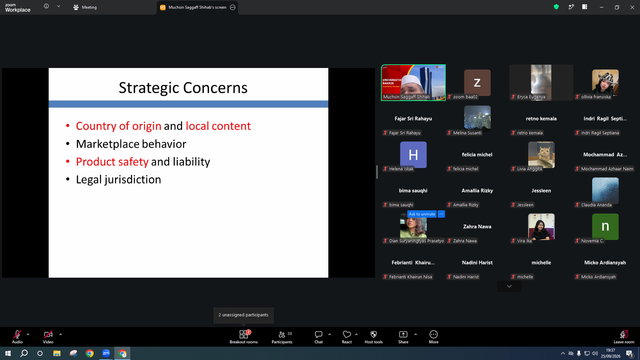Viewport: 640px width, 360px height.
Task: Click the Marketplace behavior bullet
Action: pos(131,144)
